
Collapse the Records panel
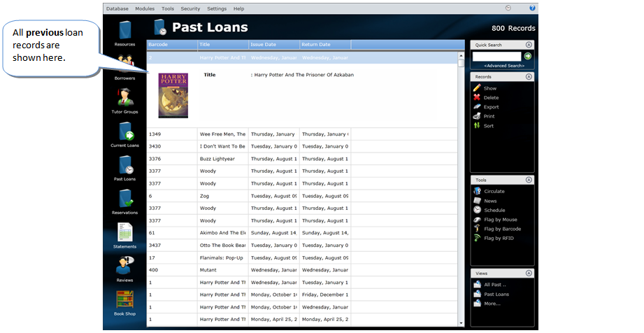point(529,76)
